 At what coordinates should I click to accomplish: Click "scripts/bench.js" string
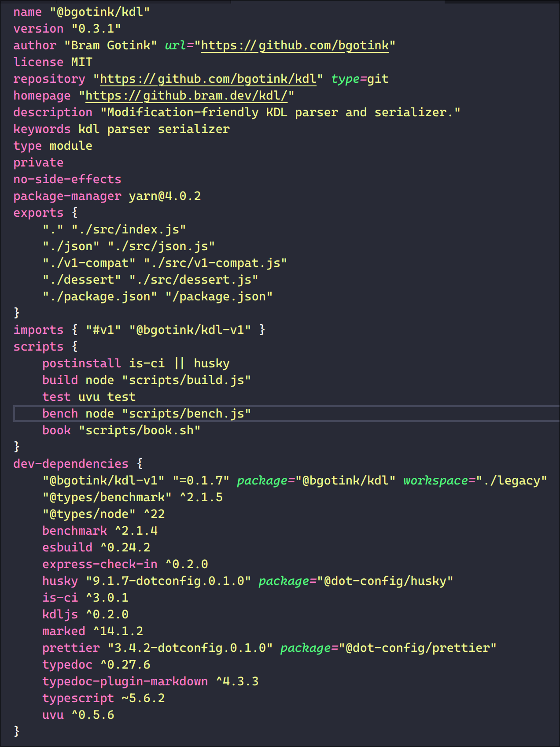(187, 414)
